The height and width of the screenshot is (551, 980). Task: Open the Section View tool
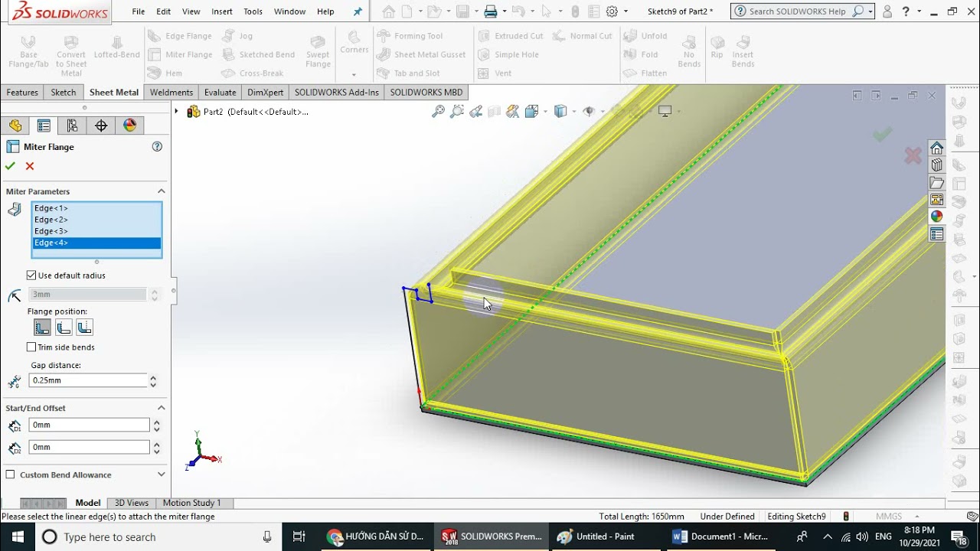pyautogui.click(x=495, y=112)
